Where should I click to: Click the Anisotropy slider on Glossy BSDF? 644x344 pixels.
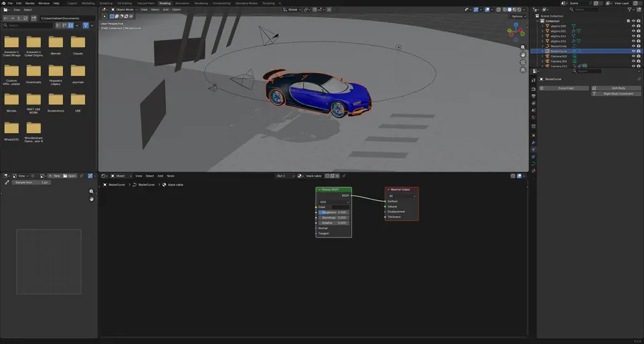click(x=334, y=217)
